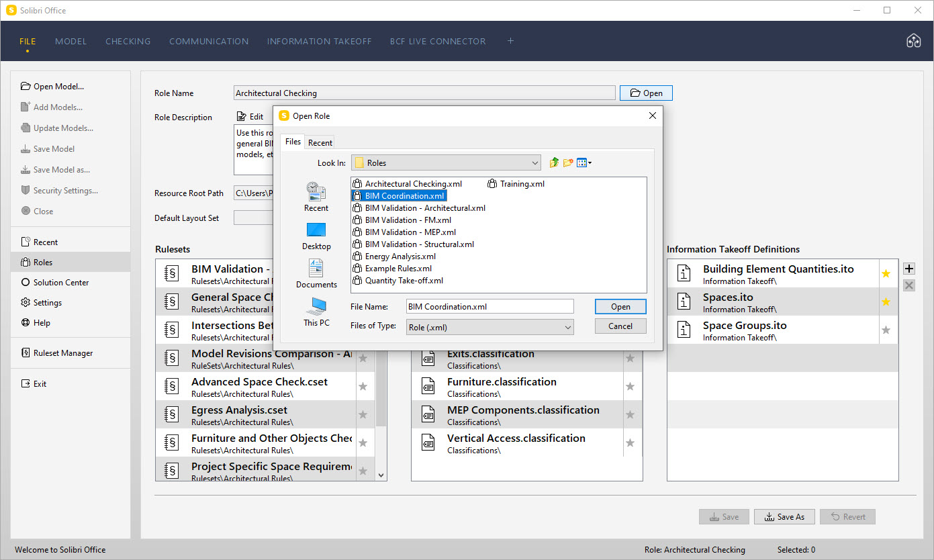Open the view menu in Open Role dialog
The width and height of the screenshot is (934, 560).
click(584, 162)
